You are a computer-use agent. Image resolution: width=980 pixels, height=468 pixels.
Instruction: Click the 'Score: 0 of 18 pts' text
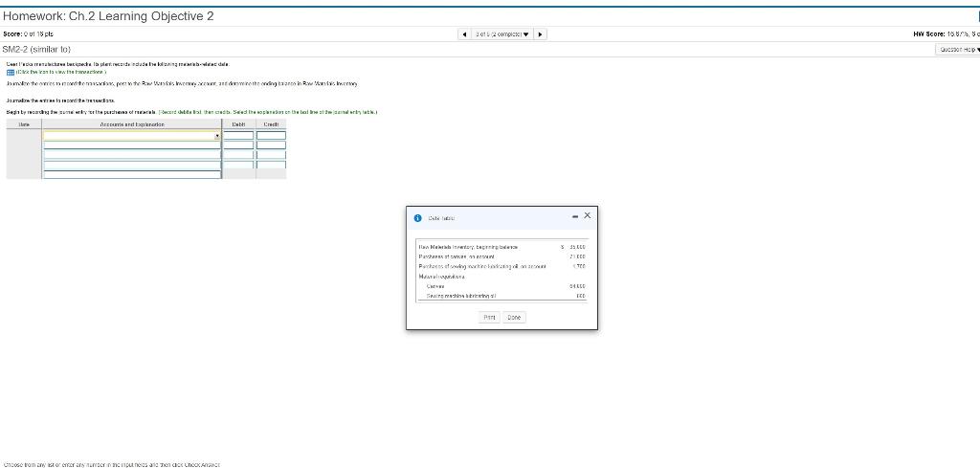click(x=28, y=33)
